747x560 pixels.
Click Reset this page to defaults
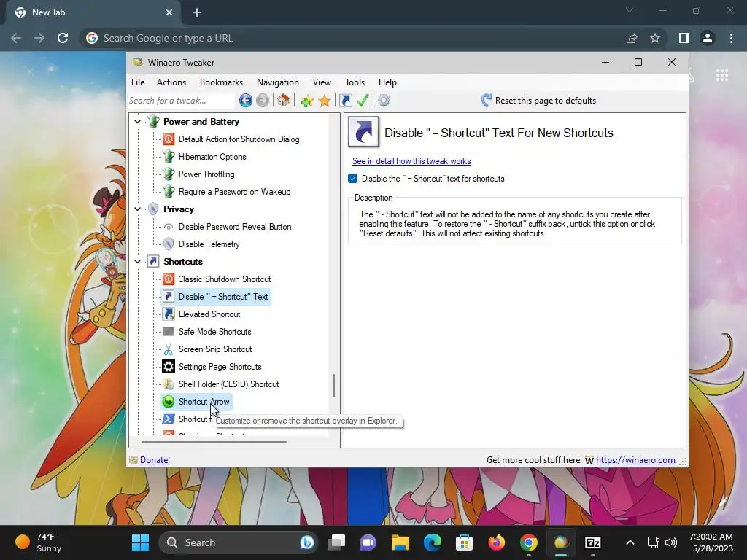[538, 101]
